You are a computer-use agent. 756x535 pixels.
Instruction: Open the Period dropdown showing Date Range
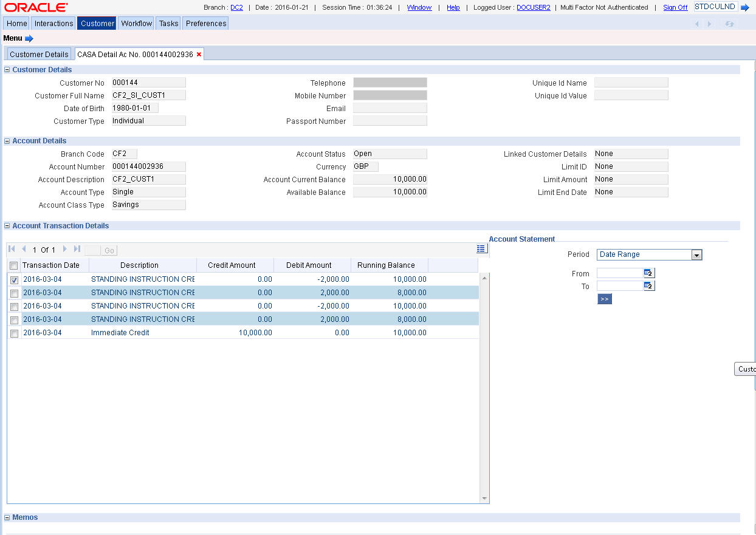click(x=696, y=255)
